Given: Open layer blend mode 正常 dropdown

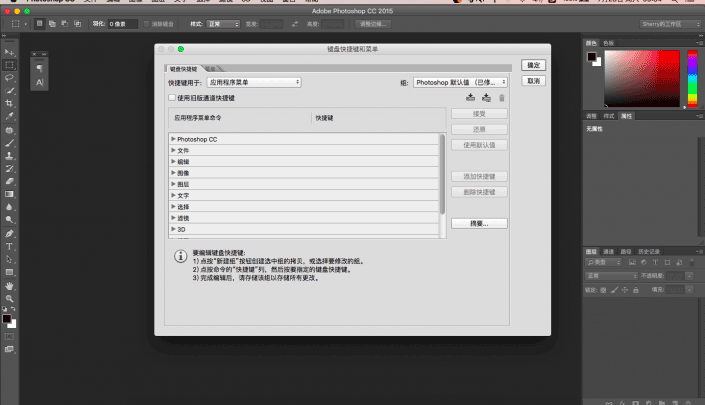Looking at the screenshot, I should [x=611, y=276].
